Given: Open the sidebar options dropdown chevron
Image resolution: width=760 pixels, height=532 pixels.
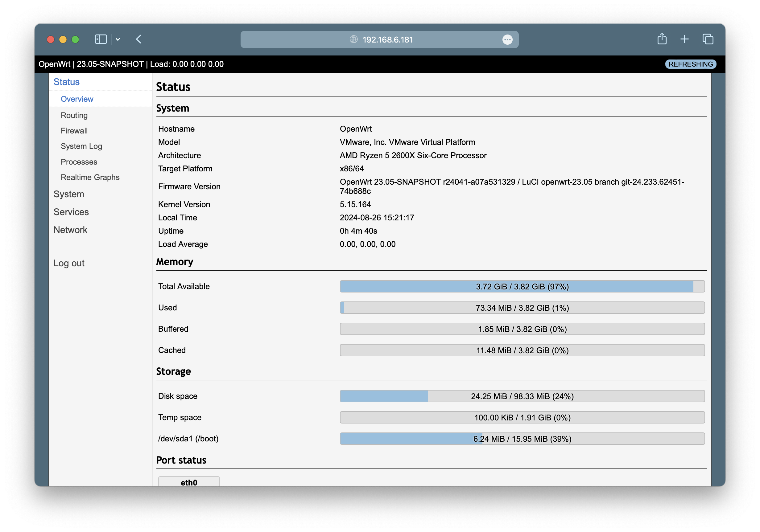Looking at the screenshot, I should (x=118, y=39).
